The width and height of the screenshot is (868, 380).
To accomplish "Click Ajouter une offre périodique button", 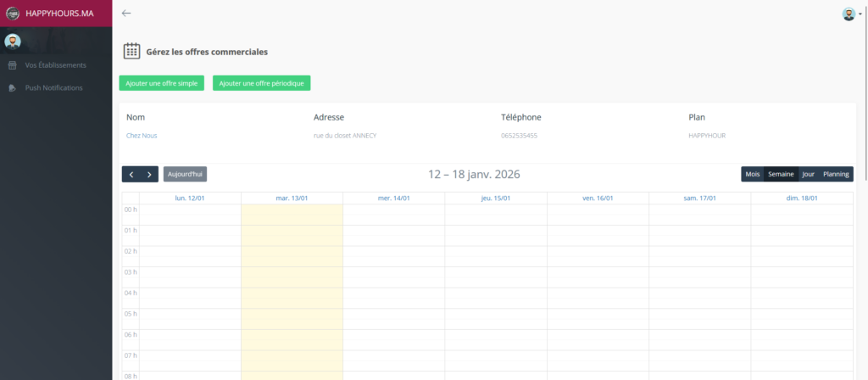I will point(262,83).
